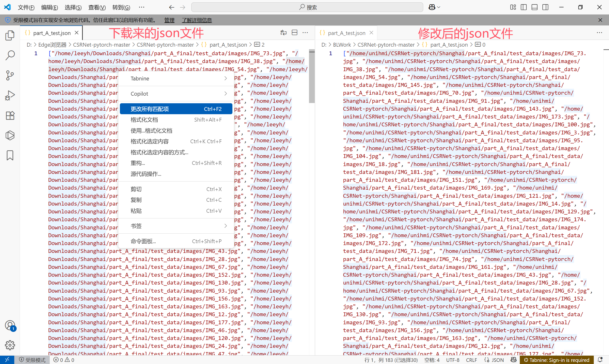
Task: Toggle primary sidebar visibility
Action: point(523,7)
